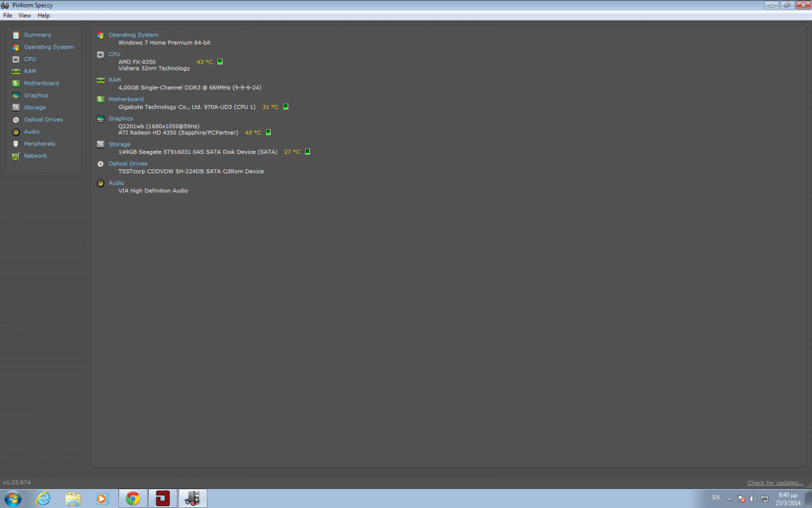Open the View menu
The height and width of the screenshot is (508, 812).
pos(25,15)
